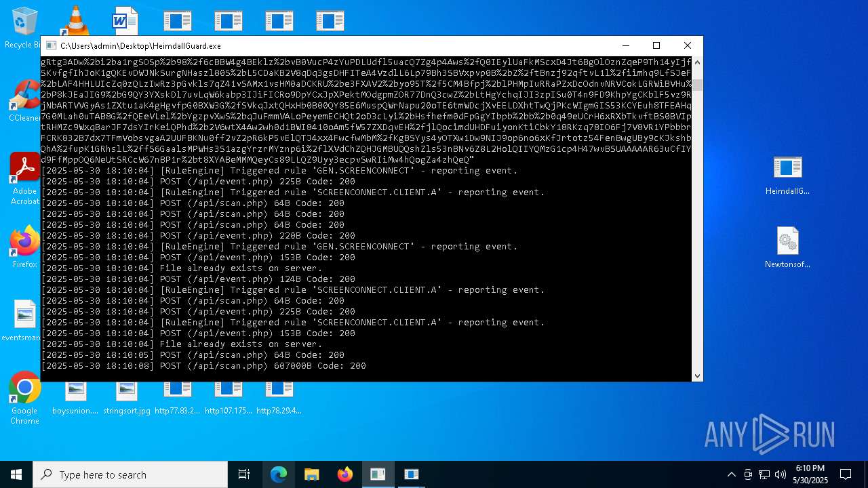The width and height of the screenshot is (868, 488).
Task: Click the Type here to search box
Action: pyautogui.click(x=130, y=474)
